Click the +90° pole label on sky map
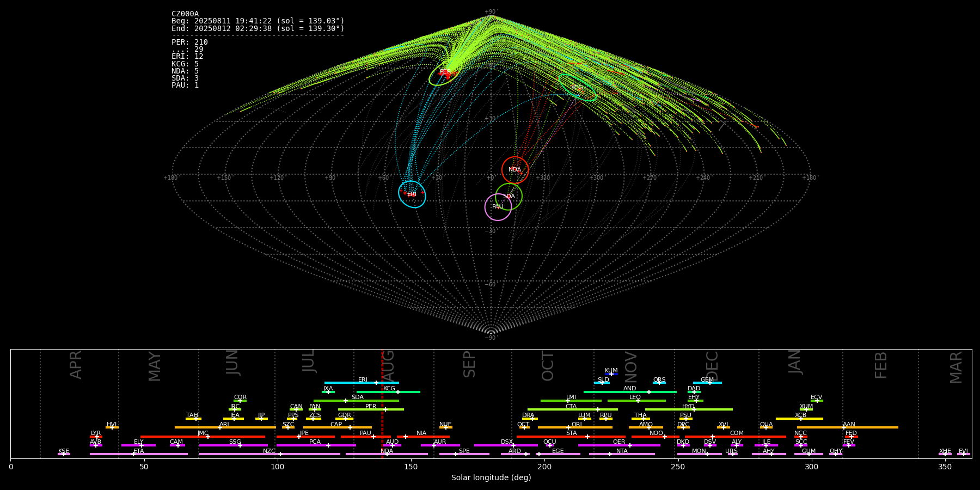 491,12
